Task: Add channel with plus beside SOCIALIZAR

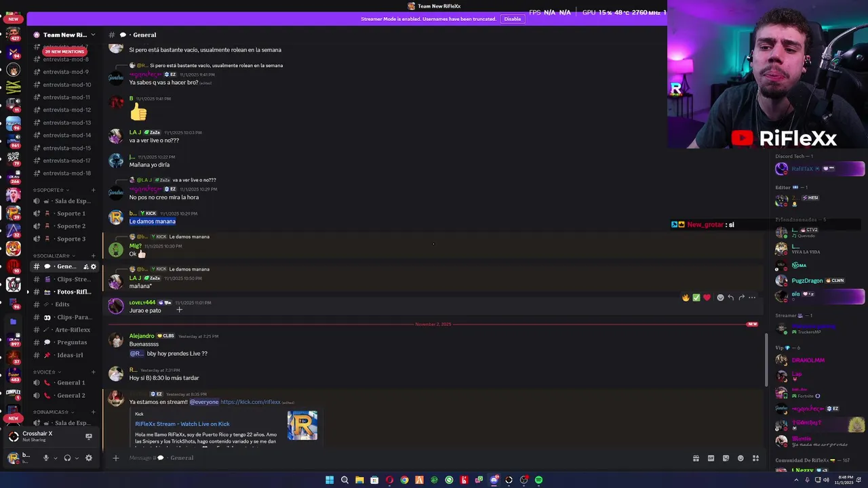Action: 93,256
